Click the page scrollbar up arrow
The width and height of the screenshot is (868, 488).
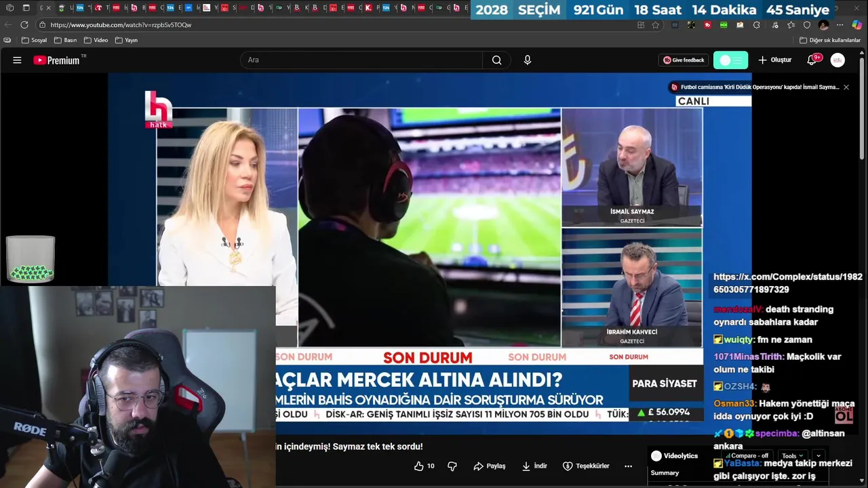click(863, 52)
